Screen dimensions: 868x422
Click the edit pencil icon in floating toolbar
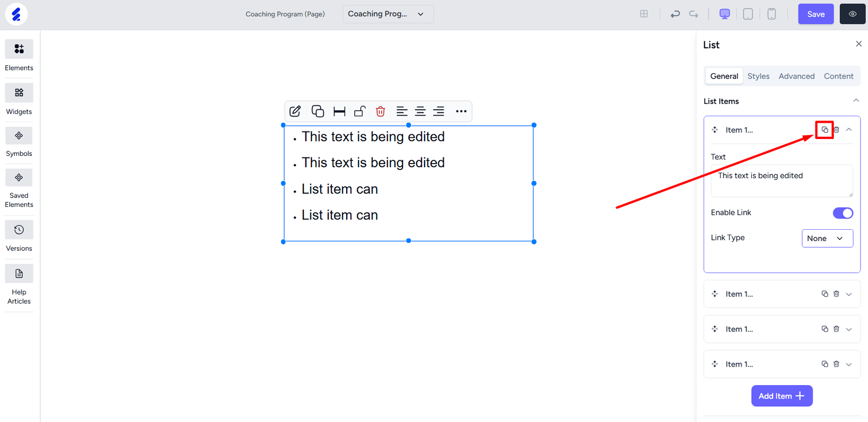pyautogui.click(x=295, y=111)
